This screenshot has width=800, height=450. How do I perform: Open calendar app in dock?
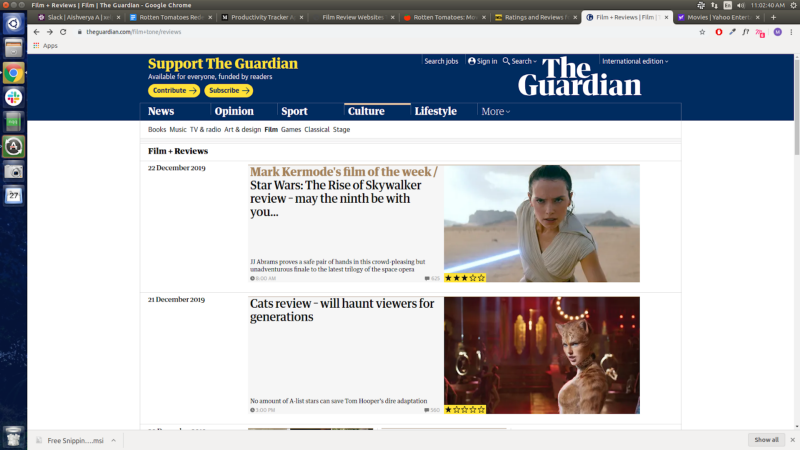(x=13, y=195)
